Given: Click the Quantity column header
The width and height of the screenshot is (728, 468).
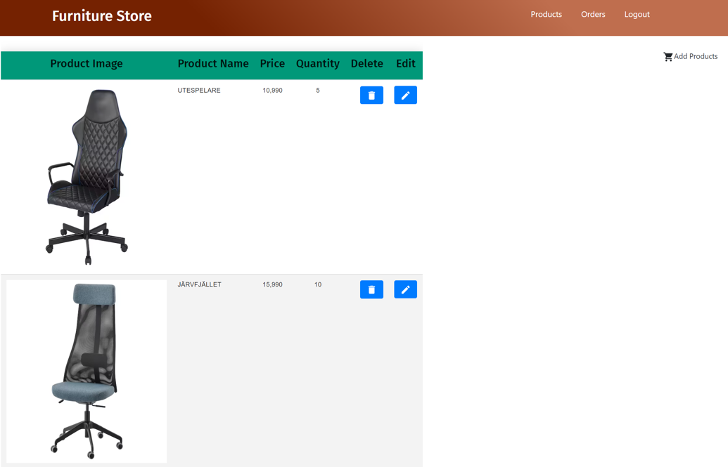Looking at the screenshot, I should coord(318,64).
